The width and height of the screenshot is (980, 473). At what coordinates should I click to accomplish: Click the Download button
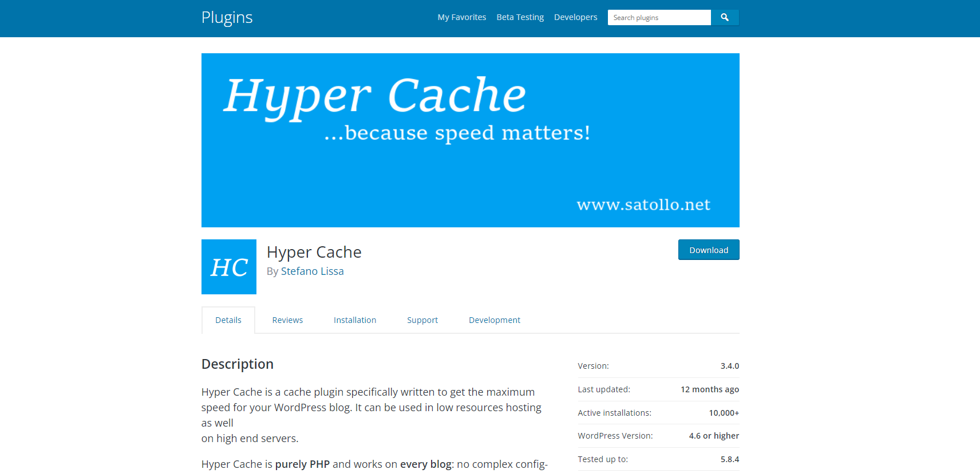(709, 250)
